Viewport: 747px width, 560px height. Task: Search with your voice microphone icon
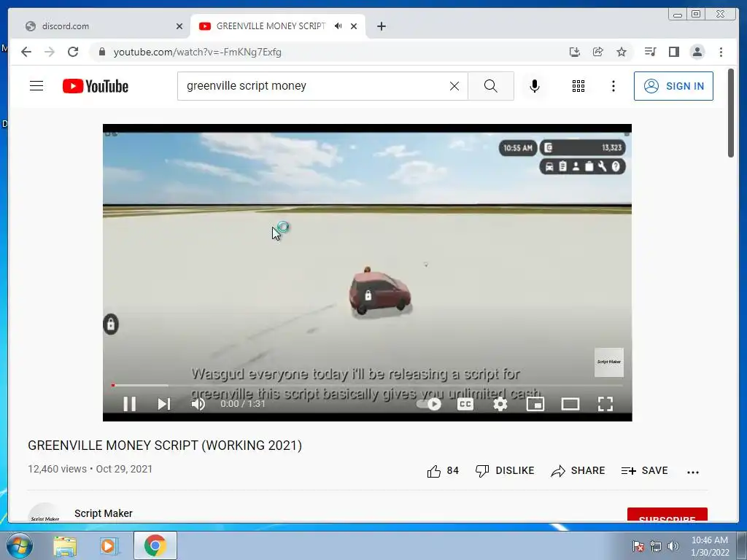(x=535, y=86)
